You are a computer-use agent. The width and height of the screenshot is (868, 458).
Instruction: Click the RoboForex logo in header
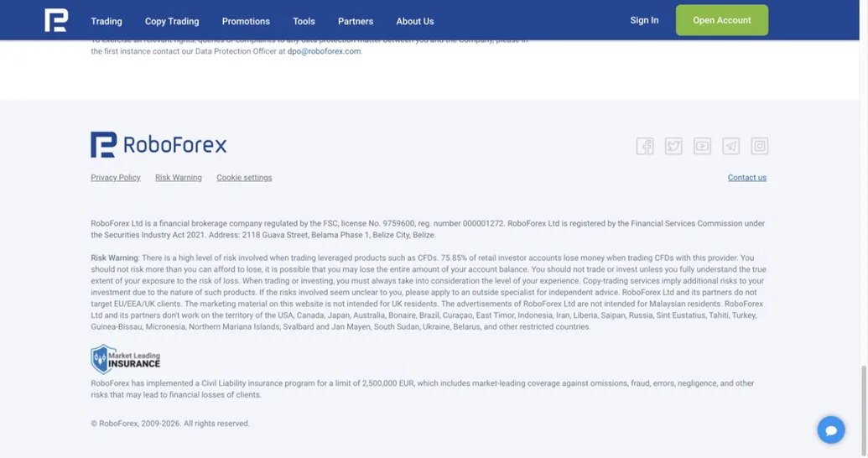coord(56,20)
